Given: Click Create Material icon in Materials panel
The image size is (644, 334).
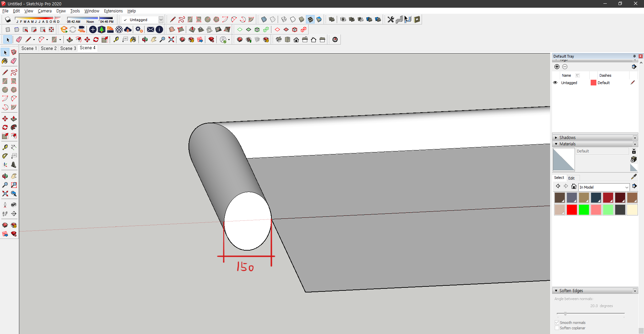Looking at the screenshot, I should 634,159.
